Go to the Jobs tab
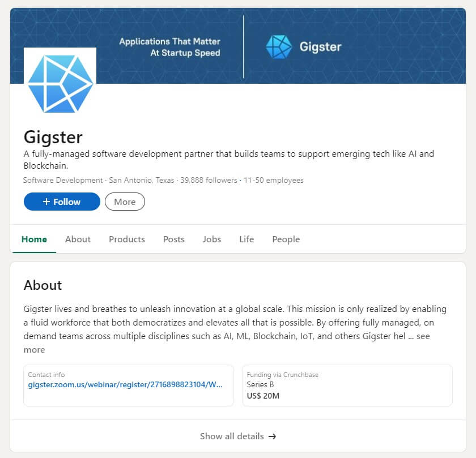The height and width of the screenshot is (458, 476). [211, 239]
